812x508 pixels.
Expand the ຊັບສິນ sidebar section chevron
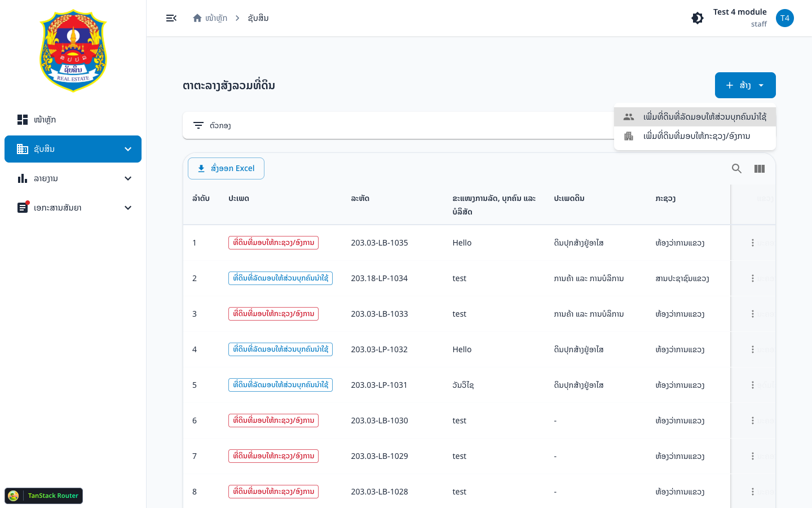(128, 149)
